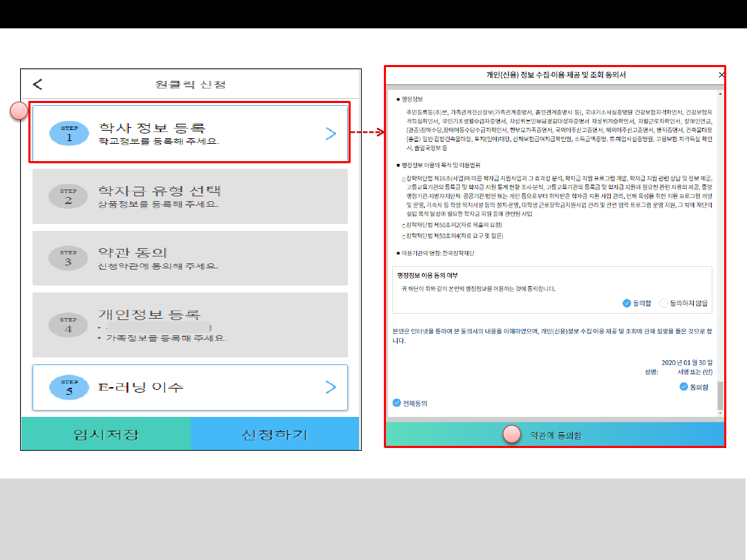Close the 개인(신용)정보 동의서 dialog
This screenshot has height=560, width=747.
point(721,75)
